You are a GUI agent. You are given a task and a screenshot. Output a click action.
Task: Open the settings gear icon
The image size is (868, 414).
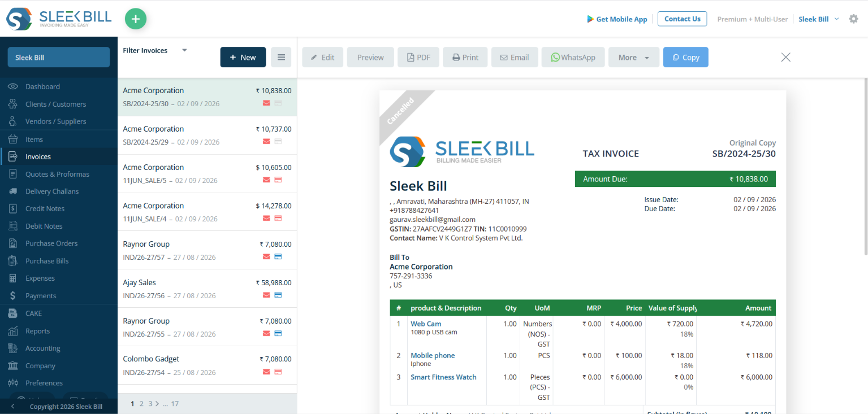click(x=853, y=19)
